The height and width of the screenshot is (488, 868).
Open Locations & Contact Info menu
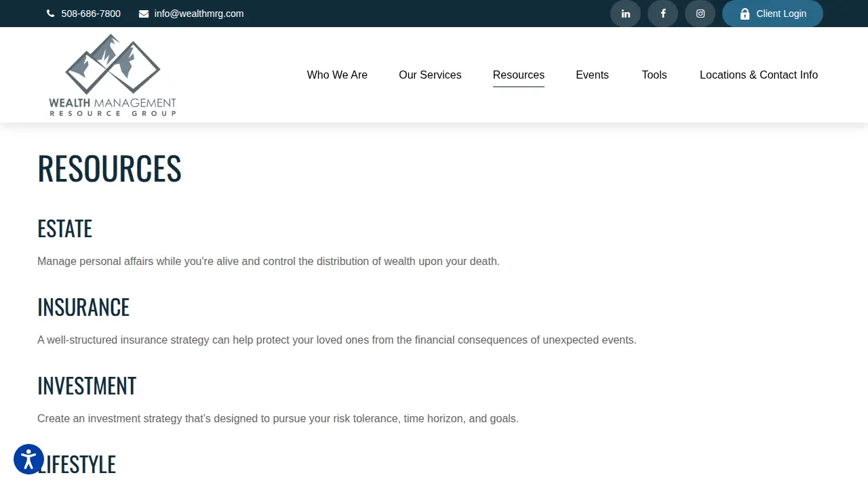[759, 75]
